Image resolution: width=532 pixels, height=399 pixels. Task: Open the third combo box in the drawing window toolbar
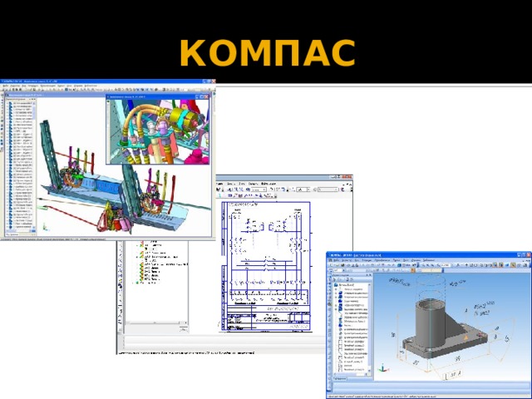[x=328, y=190]
